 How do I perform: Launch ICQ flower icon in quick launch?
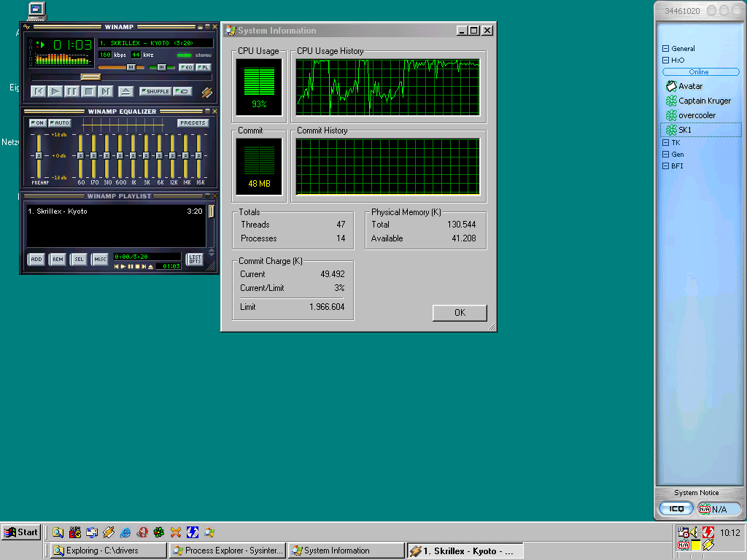pos(159,532)
